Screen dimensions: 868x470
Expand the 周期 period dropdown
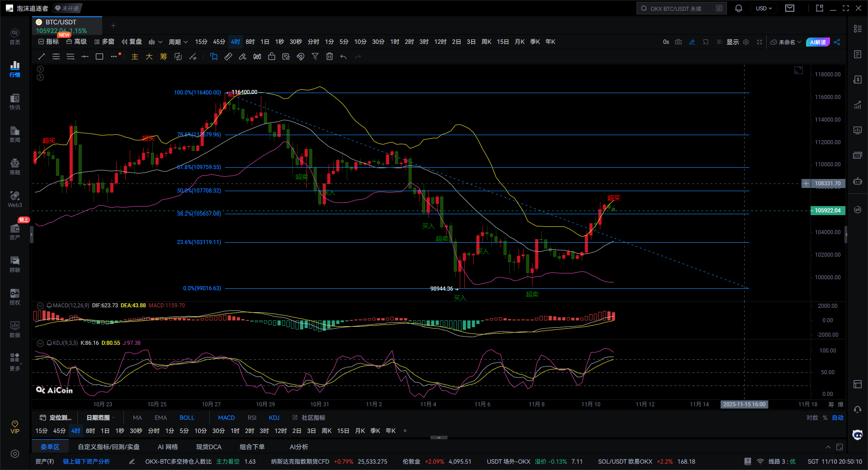point(178,42)
